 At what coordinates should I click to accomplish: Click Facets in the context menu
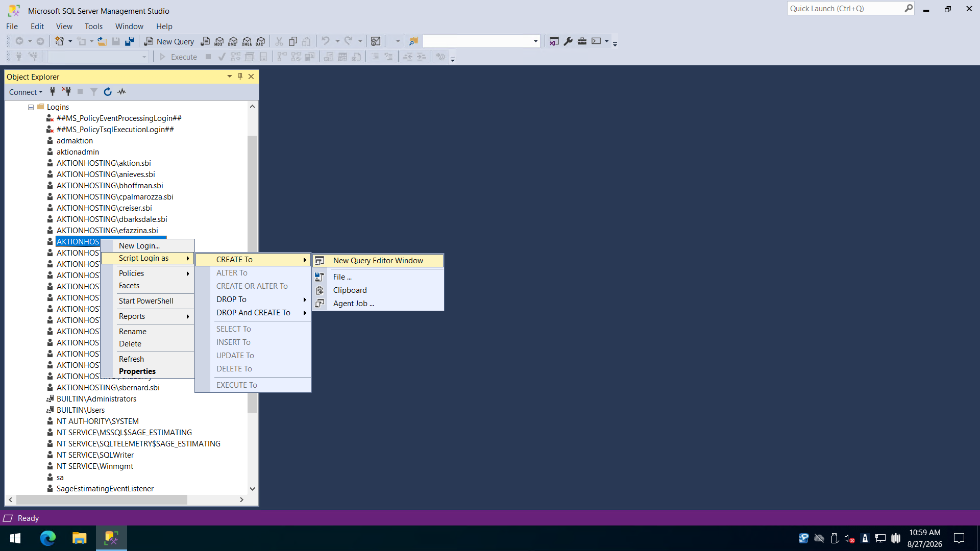pyautogui.click(x=148, y=286)
